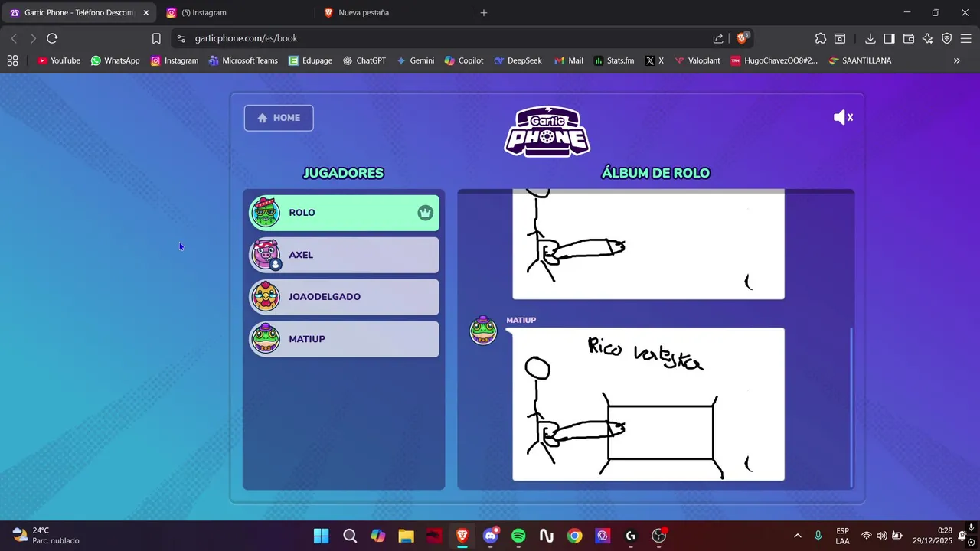Open the Brave Shields lion icon
Image resolution: width=980 pixels, height=551 pixels.
point(742,38)
